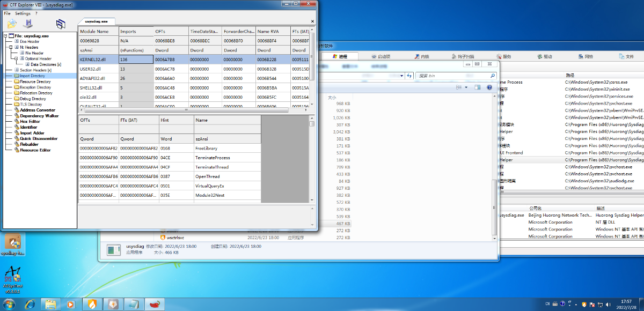This screenshot has height=311, width=644.
Task: Close the usysdiag.exe tab with the x
Action: point(312,21)
